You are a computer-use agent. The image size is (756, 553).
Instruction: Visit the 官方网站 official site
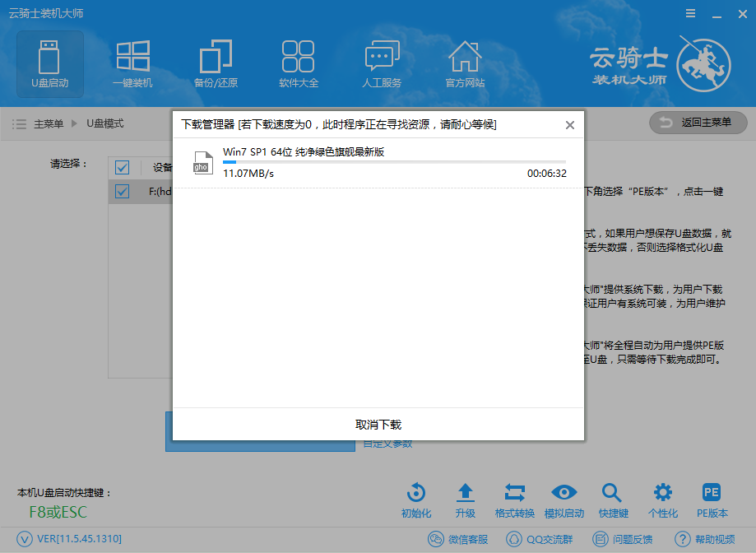[x=465, y=63]
